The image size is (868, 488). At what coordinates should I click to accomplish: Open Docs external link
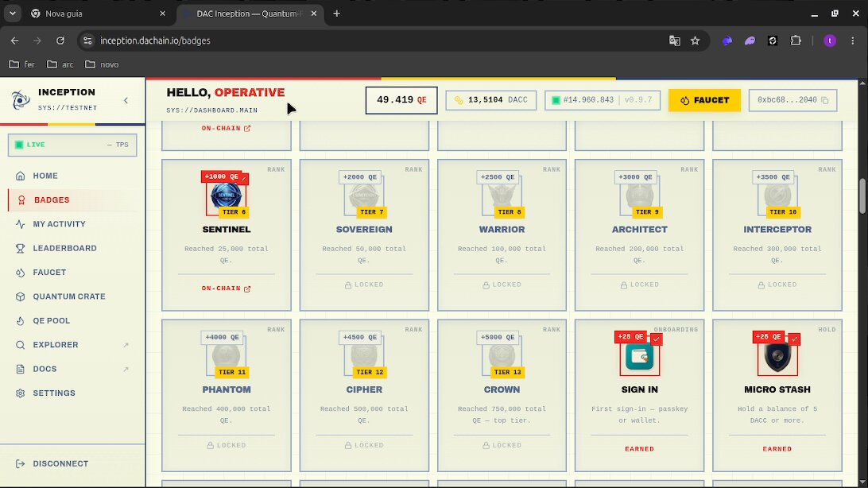click(x=72, y=369)
